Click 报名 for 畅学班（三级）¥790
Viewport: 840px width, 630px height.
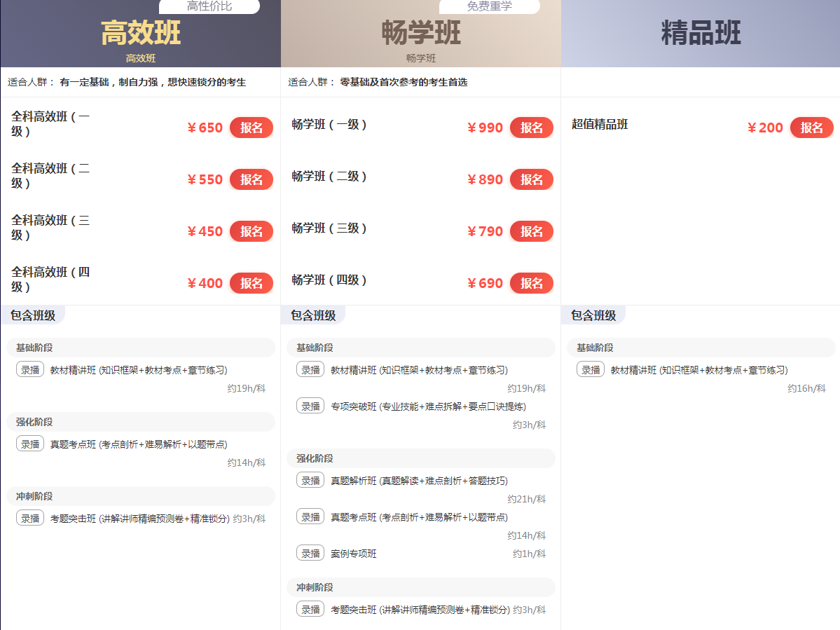[x=532, y=231]
